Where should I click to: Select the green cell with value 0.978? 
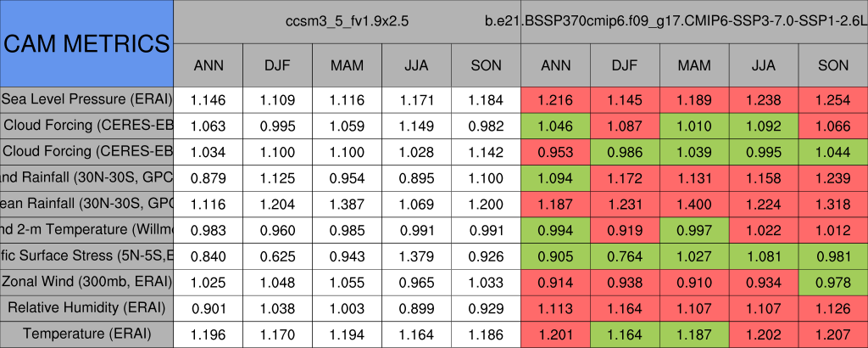pos(833,282)
